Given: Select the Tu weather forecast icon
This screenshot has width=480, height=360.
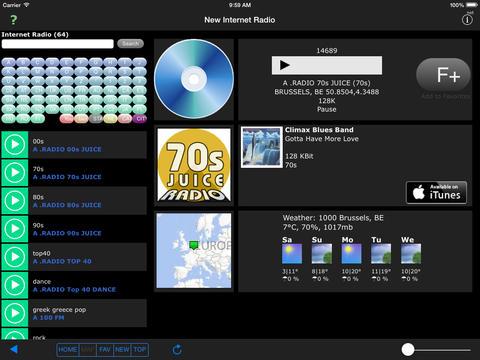Looking at the screenshot, I should tap(381, 254).
